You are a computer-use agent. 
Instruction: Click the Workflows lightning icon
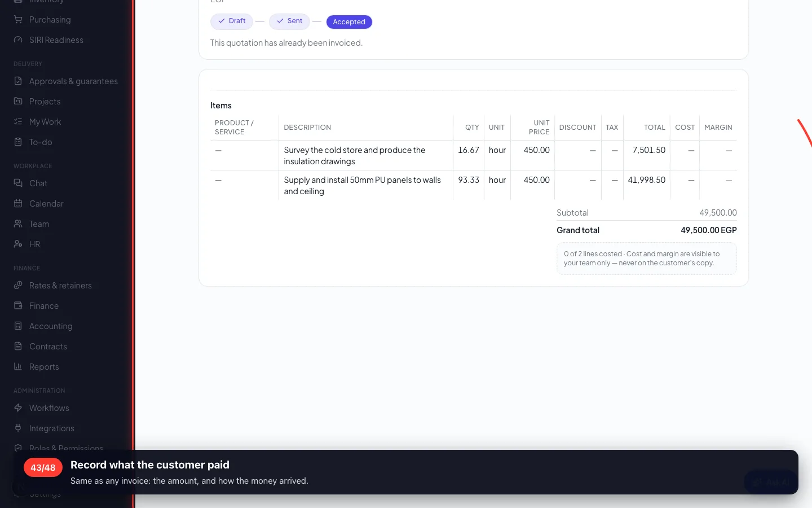click(18, 408)
